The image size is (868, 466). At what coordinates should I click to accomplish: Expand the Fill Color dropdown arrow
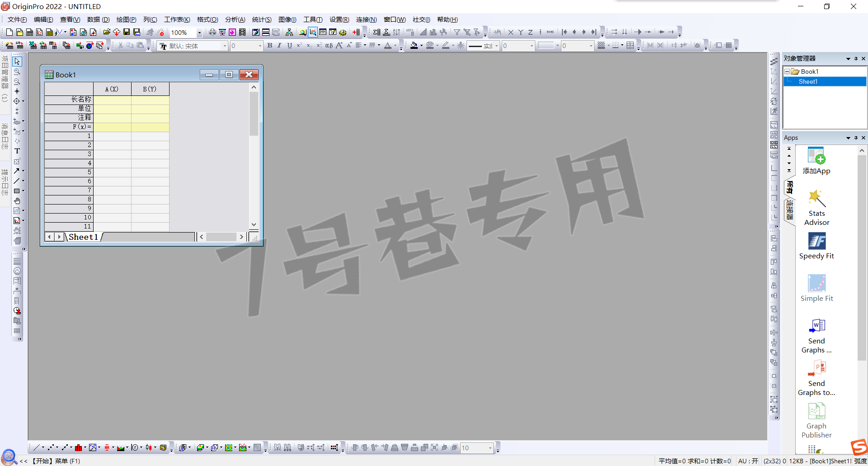421,46
